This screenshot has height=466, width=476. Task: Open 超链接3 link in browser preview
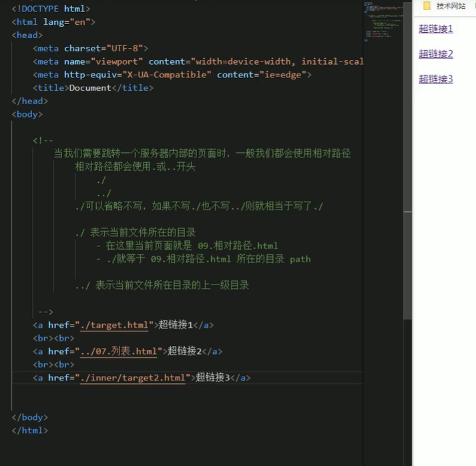[436, 79]
